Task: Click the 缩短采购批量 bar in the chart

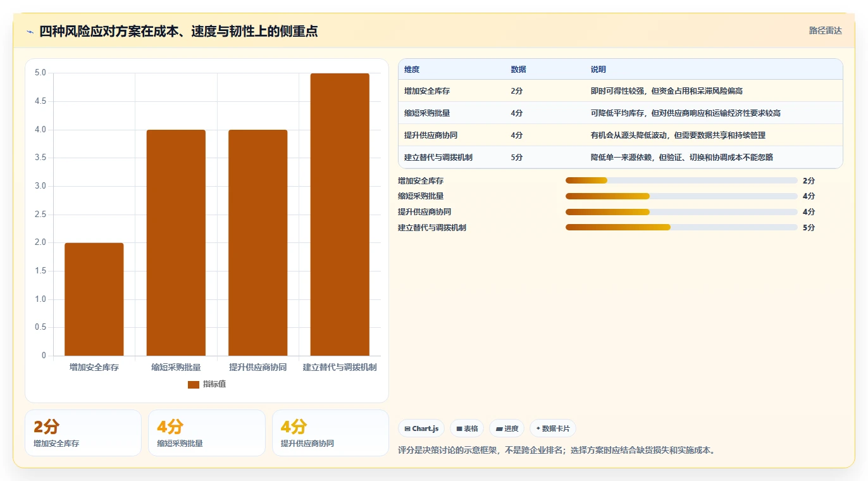Action: pyautogui.click(x=176, y=243)
